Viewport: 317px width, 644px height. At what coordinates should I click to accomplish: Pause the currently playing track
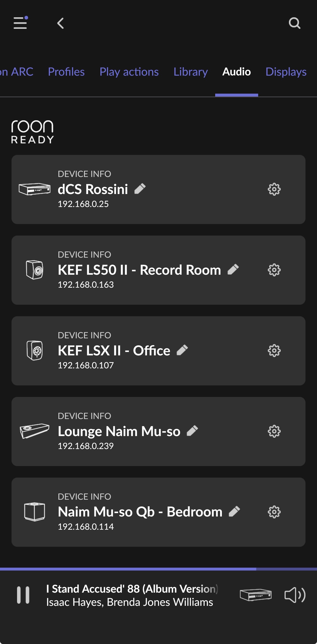23,595
